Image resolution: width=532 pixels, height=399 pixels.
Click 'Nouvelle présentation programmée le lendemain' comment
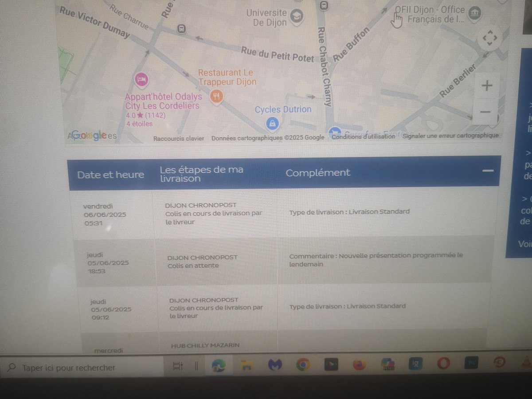[x=376, y=260]
